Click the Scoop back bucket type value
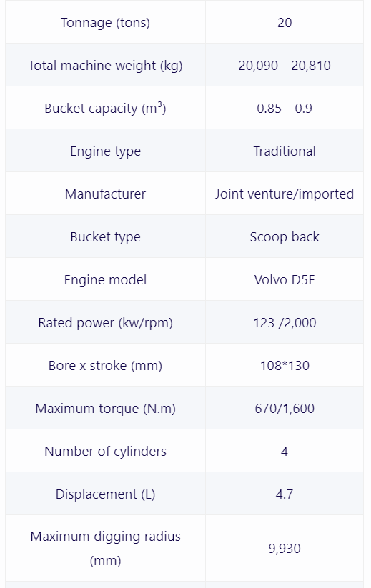Viewport: 371px width, 588px height. (x=285, y=237)
